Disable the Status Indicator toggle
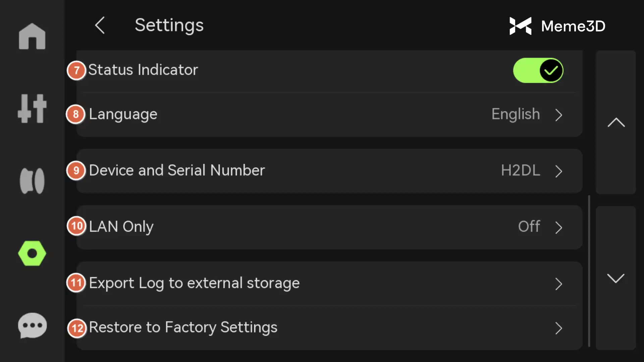The height and width of the screenshot is (362, 644). click(x=538, y=70)
